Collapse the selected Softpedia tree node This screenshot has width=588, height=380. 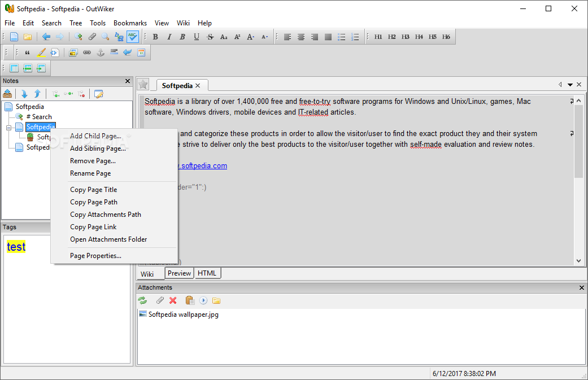click(8, 128)
